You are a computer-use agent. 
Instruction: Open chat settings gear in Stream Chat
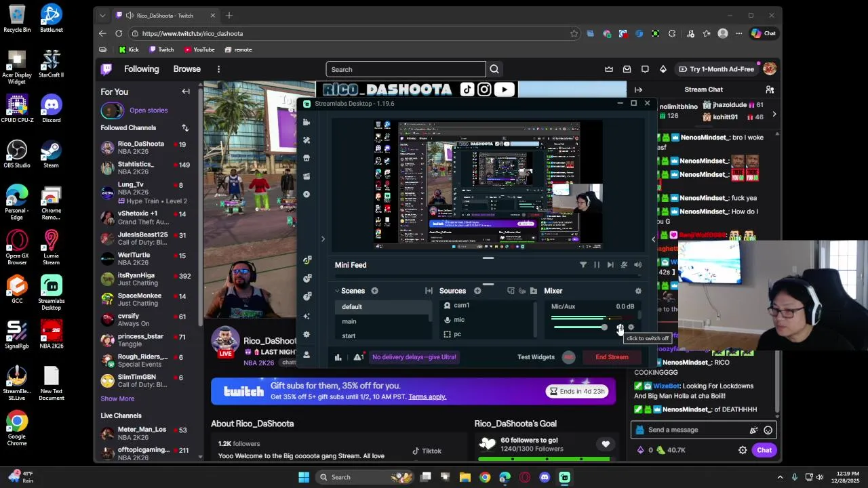tap(743, 450)
